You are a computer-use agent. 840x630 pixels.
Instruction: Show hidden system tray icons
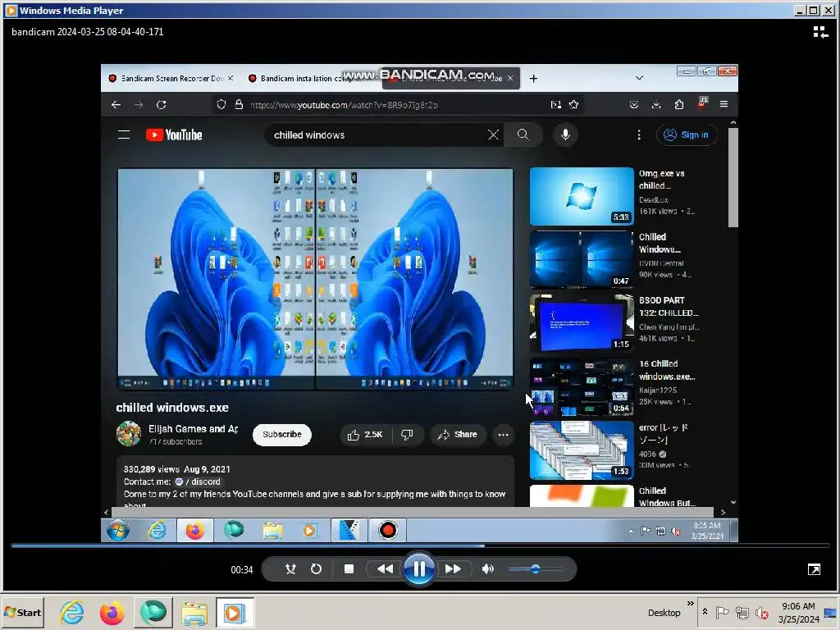coord(705,612)
